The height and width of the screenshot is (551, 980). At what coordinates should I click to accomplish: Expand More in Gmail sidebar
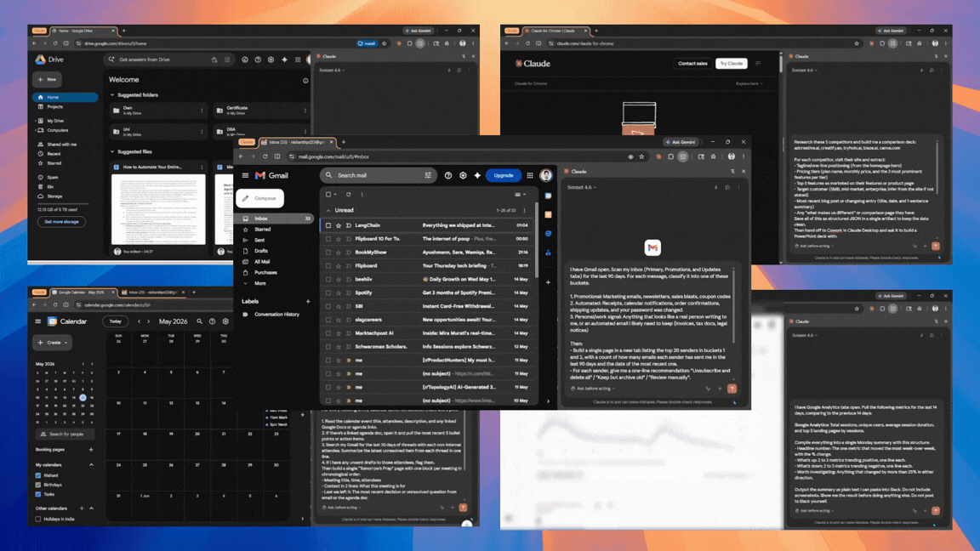pos(260,284)
